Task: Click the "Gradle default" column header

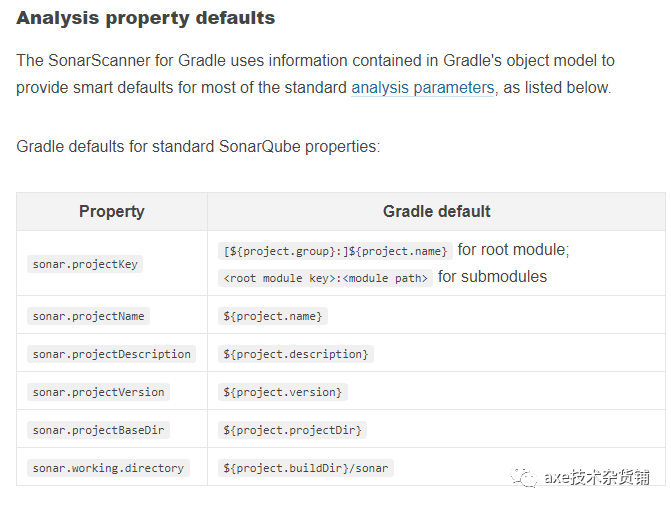Action: pos(437,212)
